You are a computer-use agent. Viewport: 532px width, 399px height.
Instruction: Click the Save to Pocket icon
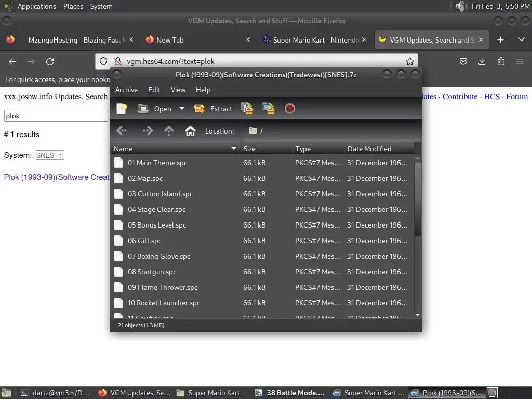point(463,61)
